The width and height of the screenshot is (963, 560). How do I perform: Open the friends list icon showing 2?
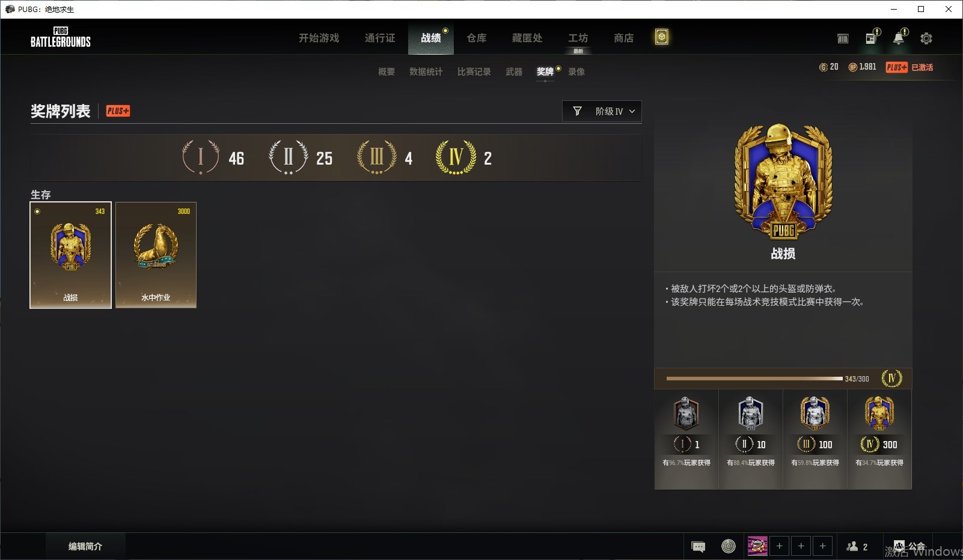[857, 547]
